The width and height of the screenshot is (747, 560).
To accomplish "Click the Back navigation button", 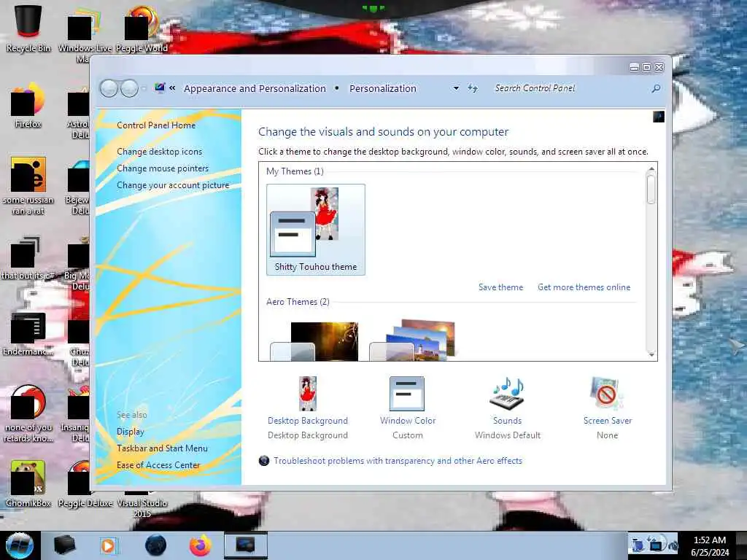I will [109, 88].
